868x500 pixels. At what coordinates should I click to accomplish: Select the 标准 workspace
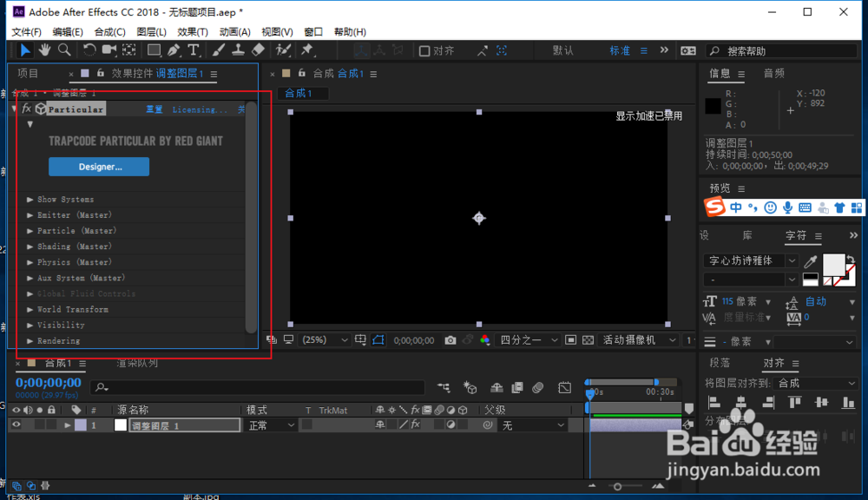620,51
